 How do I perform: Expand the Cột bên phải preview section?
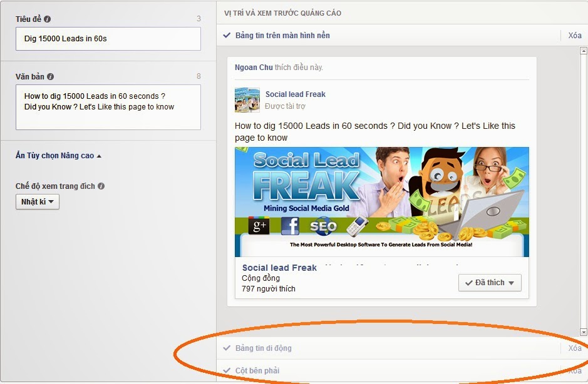tap(257, 370)
